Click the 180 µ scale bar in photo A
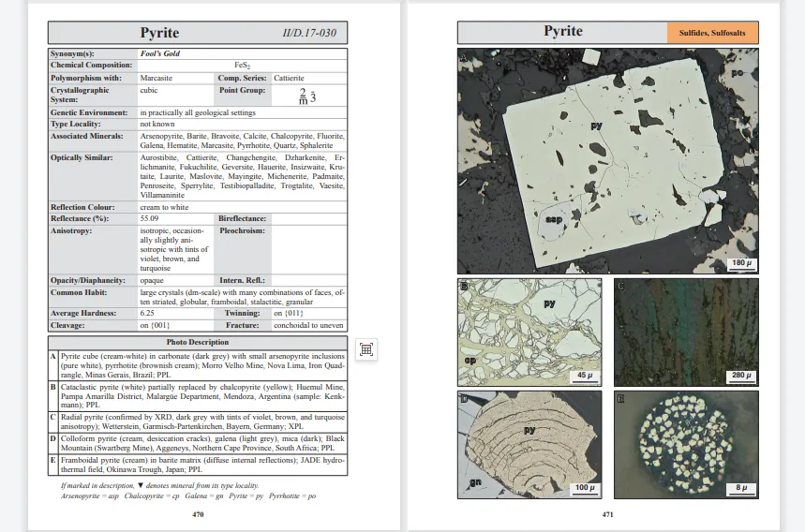805x532 pixels. pos(740,263)
